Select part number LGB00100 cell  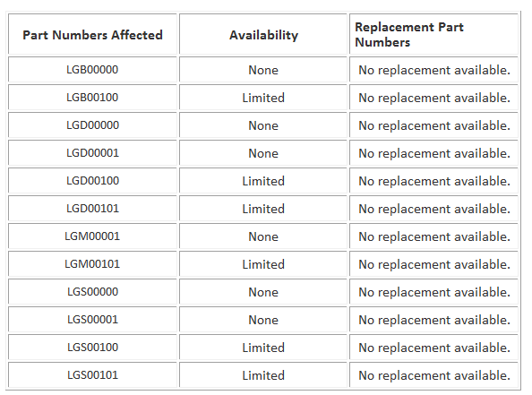(92, 98)
